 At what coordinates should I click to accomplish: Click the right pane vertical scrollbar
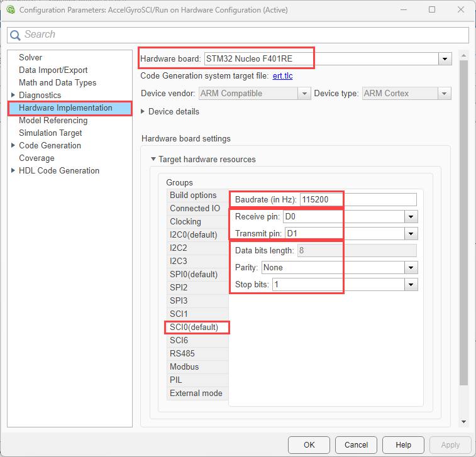click(464, 220)
